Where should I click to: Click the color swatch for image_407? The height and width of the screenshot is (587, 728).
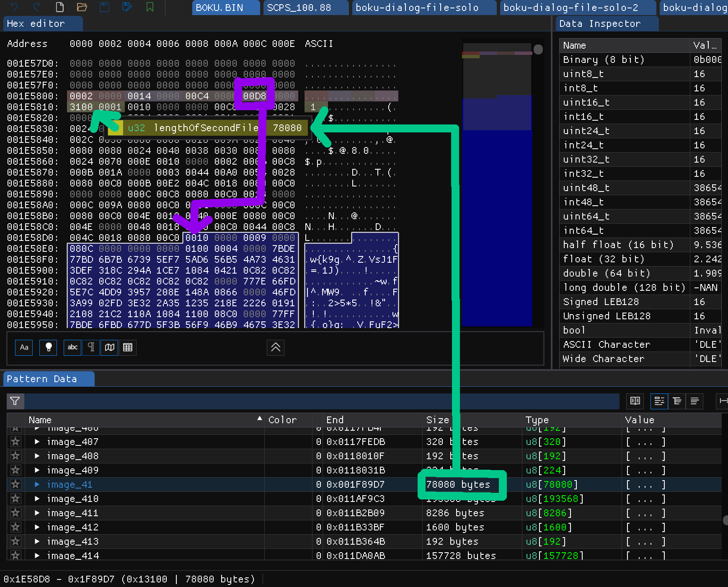(288, 442)
